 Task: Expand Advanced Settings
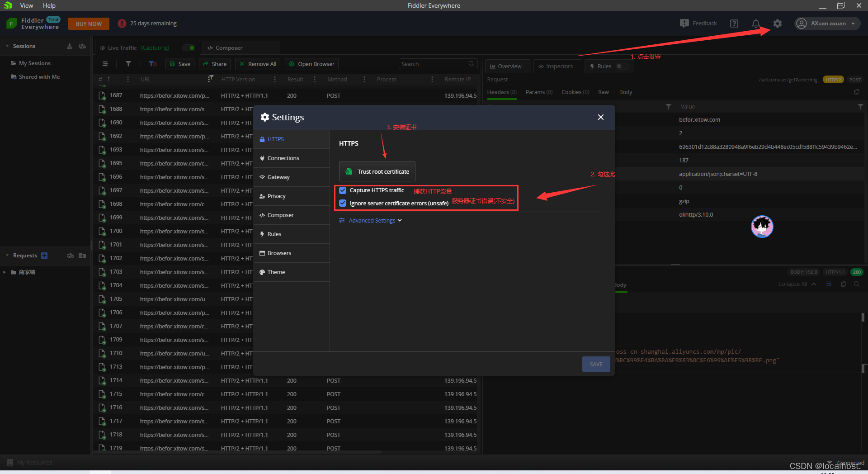[x=370, y=221]
